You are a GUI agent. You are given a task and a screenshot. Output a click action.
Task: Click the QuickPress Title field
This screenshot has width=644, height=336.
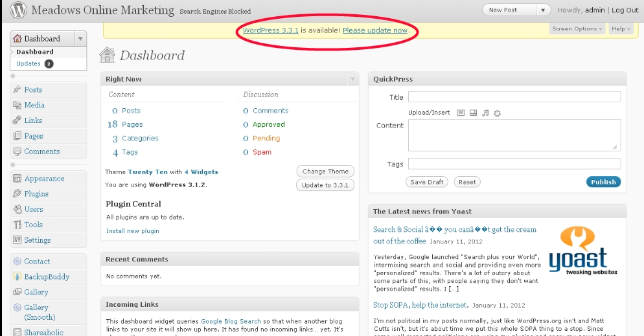pyautogui.click(x=514, y=97)
